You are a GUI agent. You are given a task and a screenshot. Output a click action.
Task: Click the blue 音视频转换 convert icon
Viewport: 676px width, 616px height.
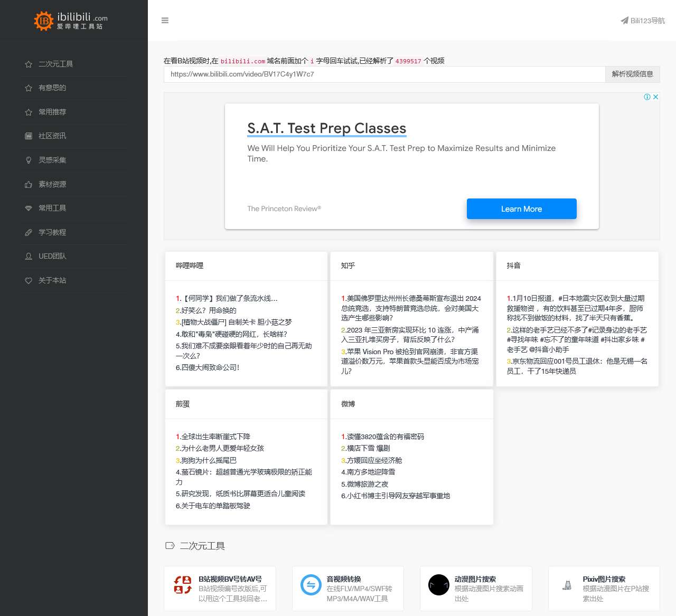pos(311,585)
